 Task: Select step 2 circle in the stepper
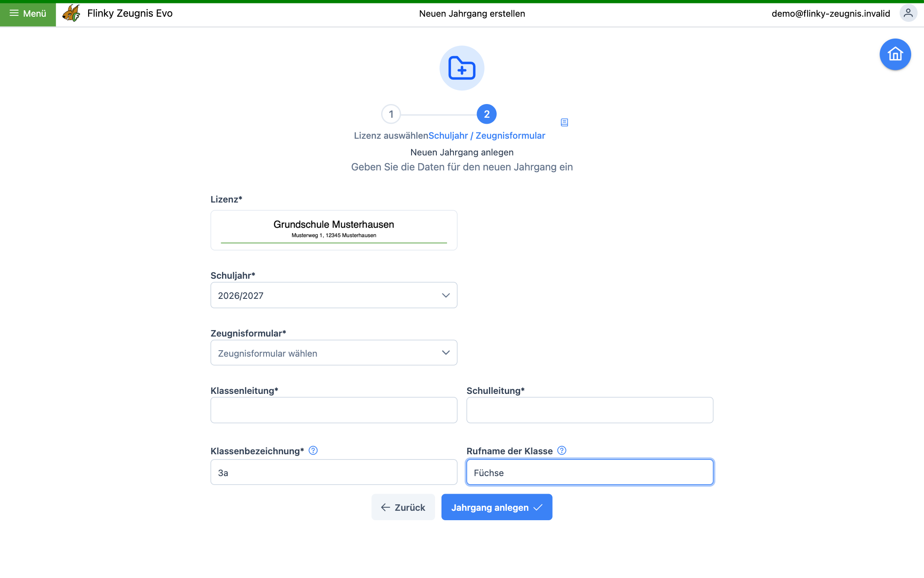pyautogui.click(x=487, y=114)
